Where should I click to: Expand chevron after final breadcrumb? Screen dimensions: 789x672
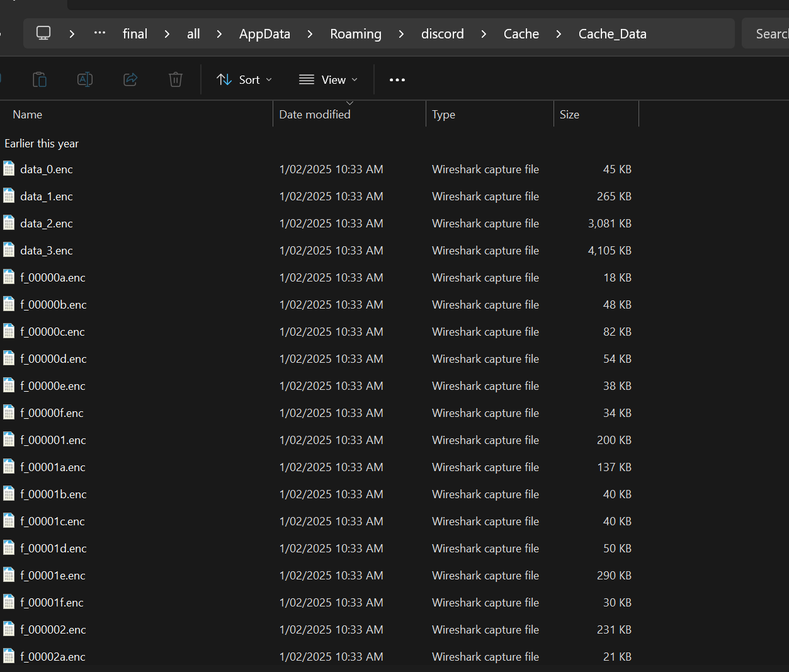click(x=167, y=34)
